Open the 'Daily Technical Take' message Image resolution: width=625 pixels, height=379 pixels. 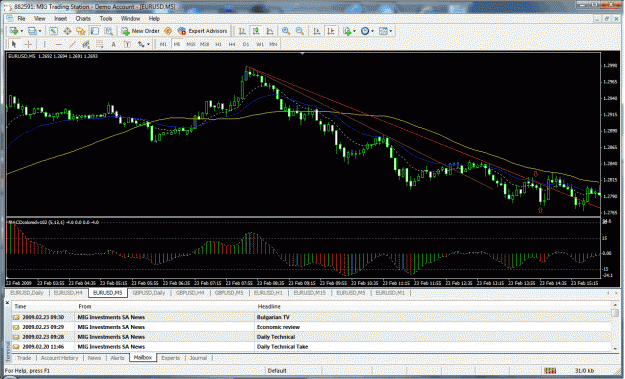(311, 347)
